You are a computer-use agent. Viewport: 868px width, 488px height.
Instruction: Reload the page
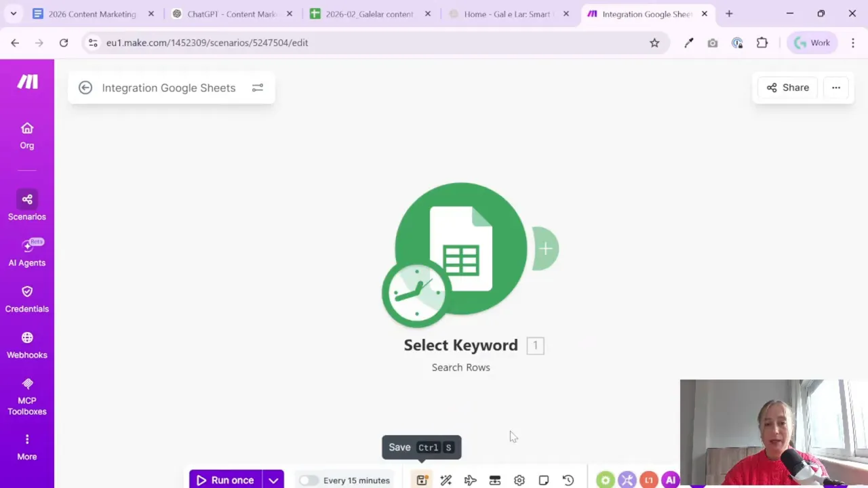64,43
